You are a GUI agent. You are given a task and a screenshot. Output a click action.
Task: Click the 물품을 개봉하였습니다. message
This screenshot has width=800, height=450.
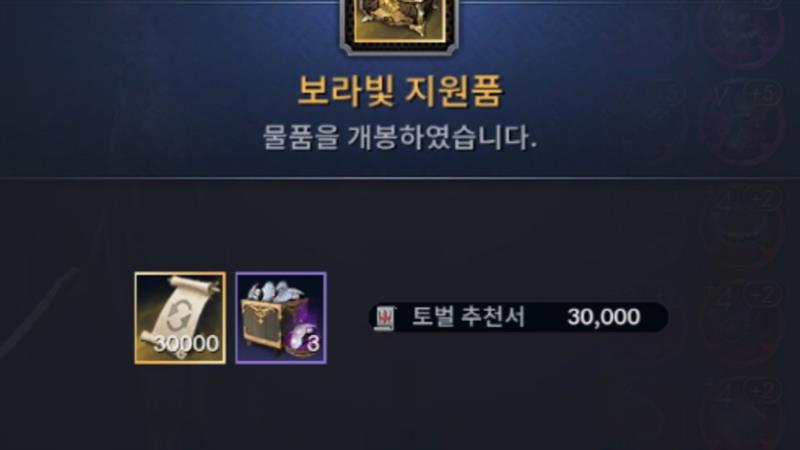[399, 137]
